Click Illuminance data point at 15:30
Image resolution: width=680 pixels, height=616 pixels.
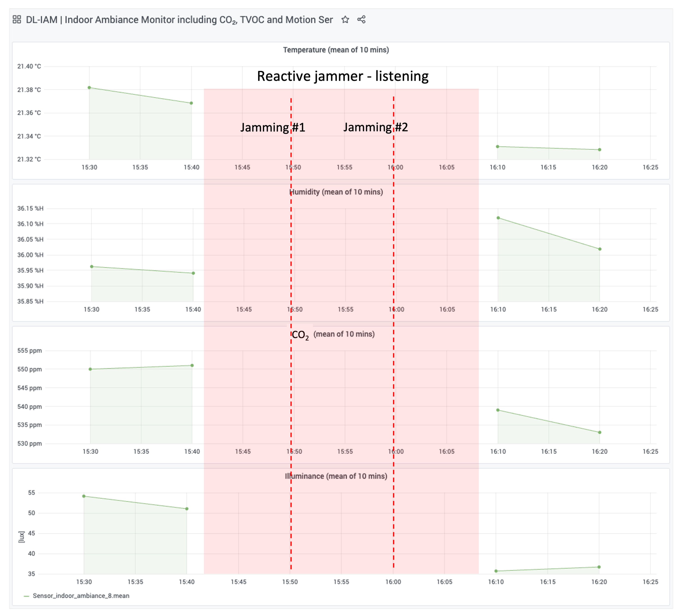(x=84, y=496)
